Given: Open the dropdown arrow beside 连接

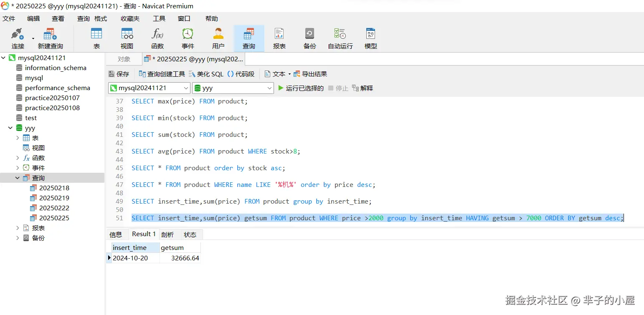Looking at the screenshot, I should (33, 39).
